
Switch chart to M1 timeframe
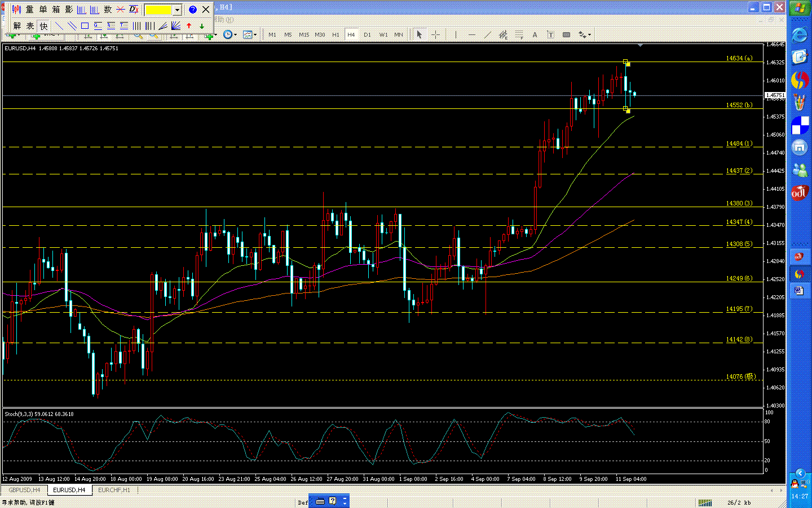click(272, 35)
